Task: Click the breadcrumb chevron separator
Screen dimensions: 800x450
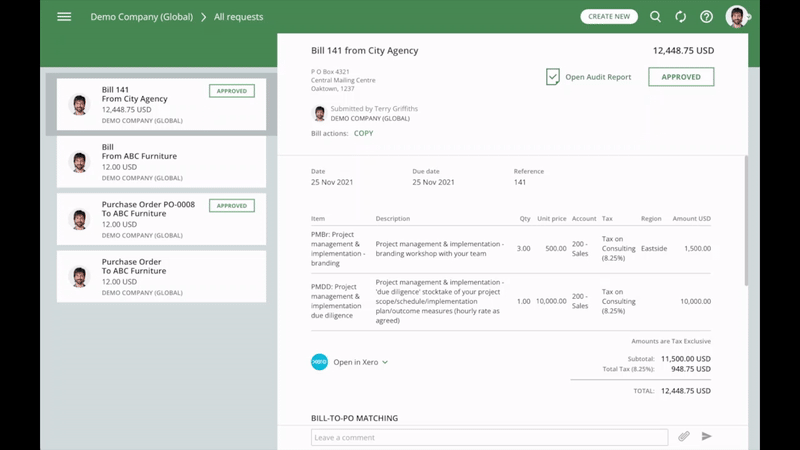Action: click(x=204, y=17)
